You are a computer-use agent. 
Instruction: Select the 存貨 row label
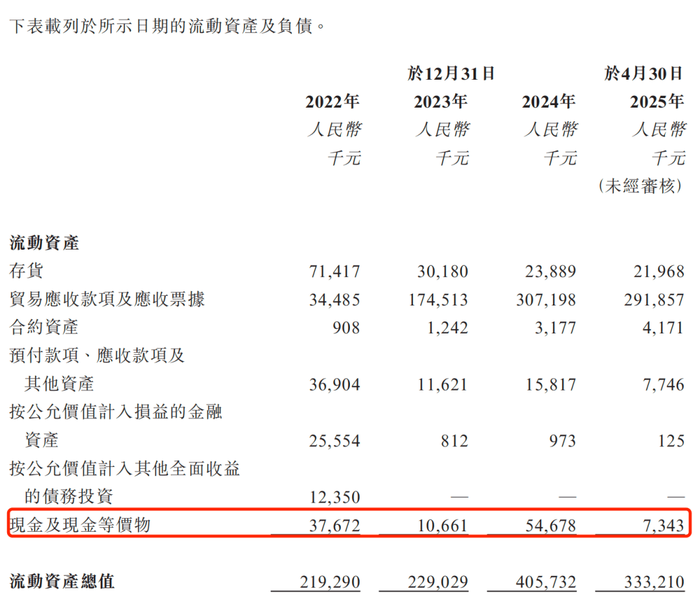coord(27,271)
